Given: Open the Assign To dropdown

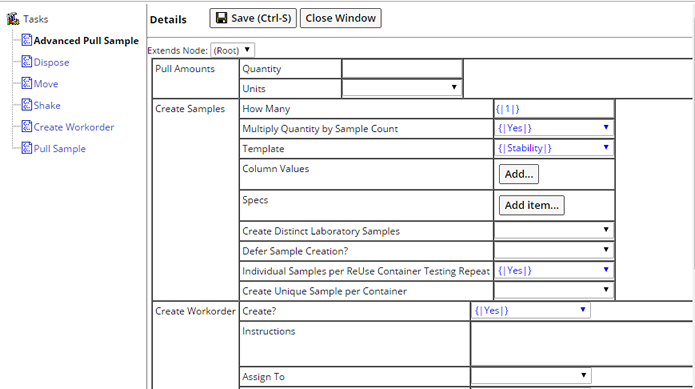Looking at the screenshot, I should coord(531,376).
